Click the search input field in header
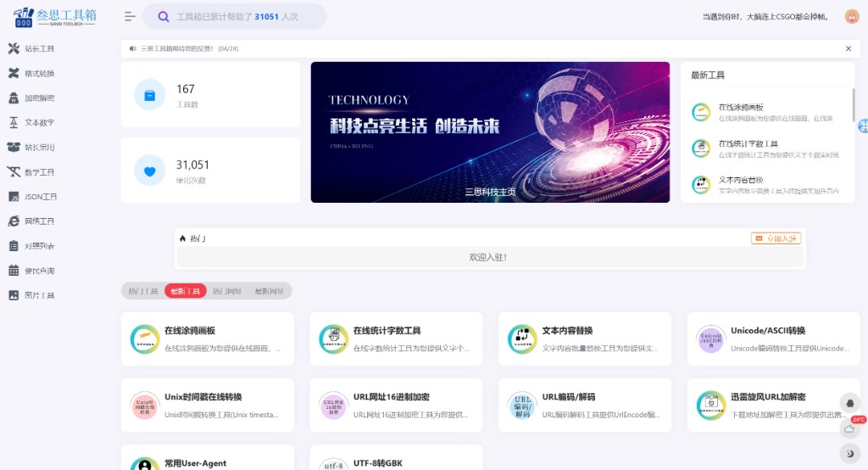Image resolution: width=868 pixels, height=470 pixels. click(235, 17)
